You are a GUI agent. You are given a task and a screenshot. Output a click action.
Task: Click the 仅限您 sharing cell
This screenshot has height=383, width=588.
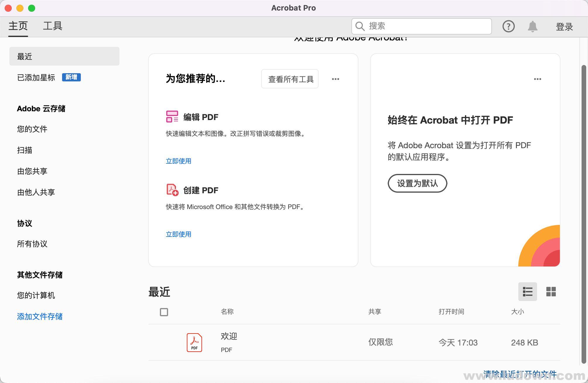coord(380,342)
